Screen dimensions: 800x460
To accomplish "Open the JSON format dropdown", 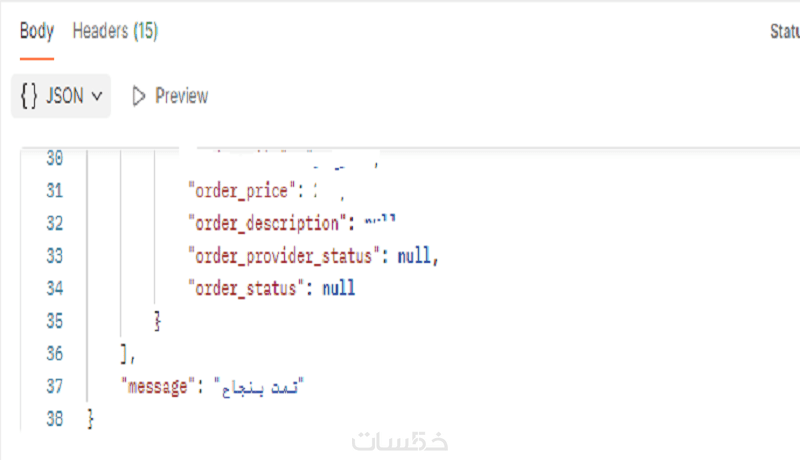I will 61,96.
